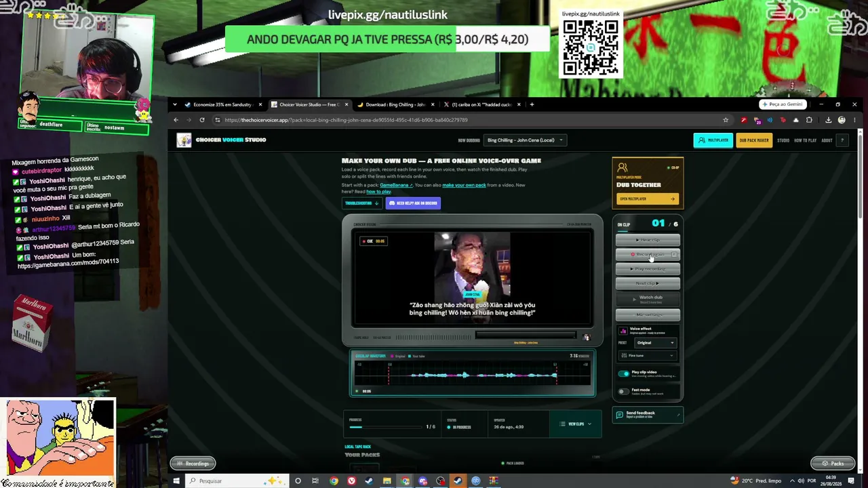Image resolution: width=868 pixels, height=488 pixels.
Task: Follow the GameBanana link
Action: pos(396,185)
